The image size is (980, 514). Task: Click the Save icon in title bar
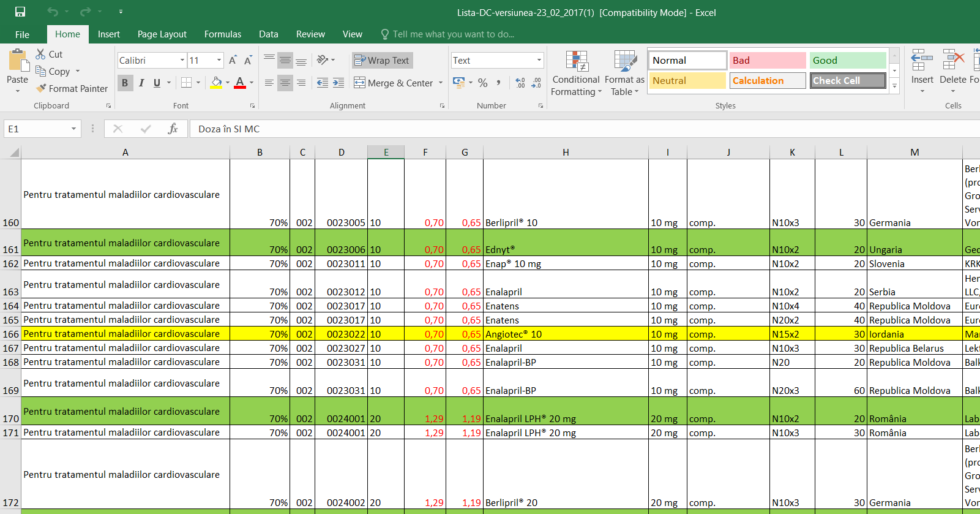click(x=20, y=12)
